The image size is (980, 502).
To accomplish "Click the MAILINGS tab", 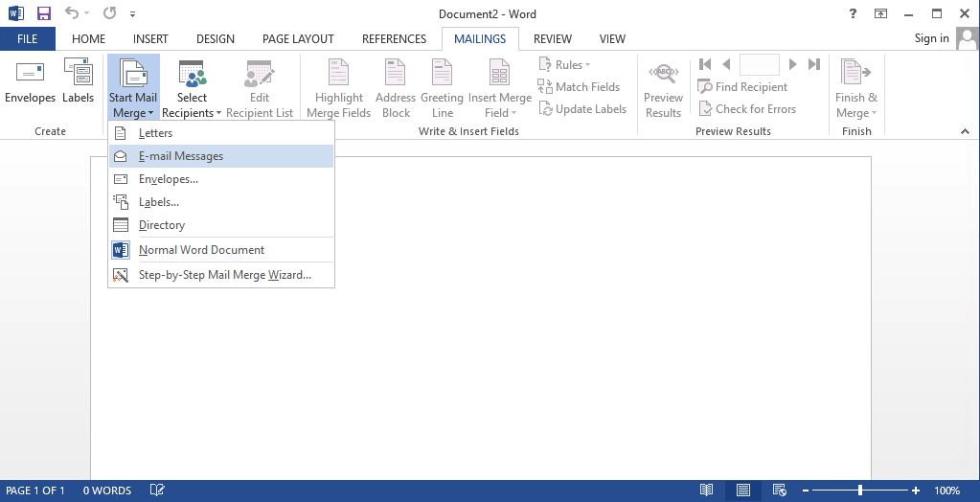I will (x=480, y=38).
